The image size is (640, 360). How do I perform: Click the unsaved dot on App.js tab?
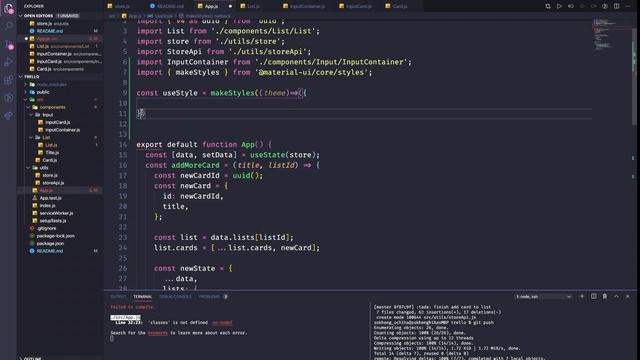pos(230,6)
